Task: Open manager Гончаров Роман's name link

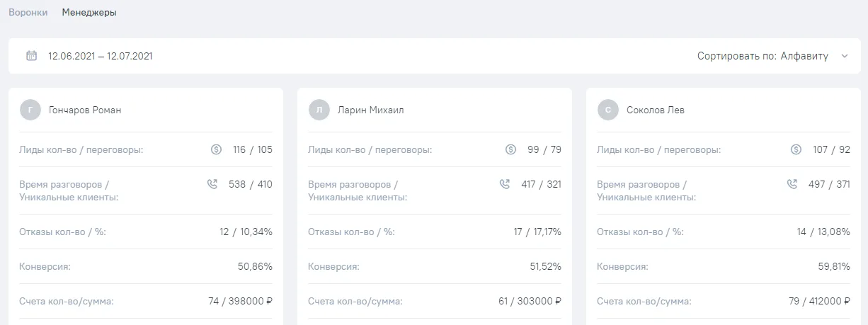Action: point(85,110)
